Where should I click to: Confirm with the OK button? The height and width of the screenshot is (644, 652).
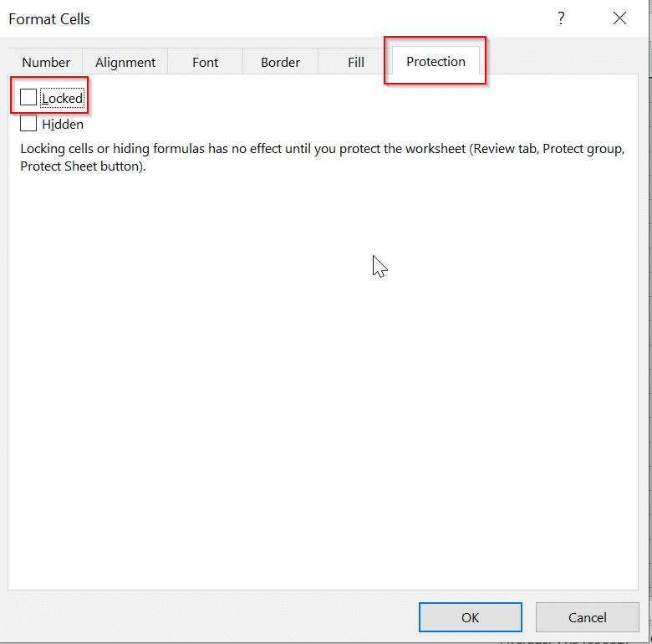pos(470,617)
